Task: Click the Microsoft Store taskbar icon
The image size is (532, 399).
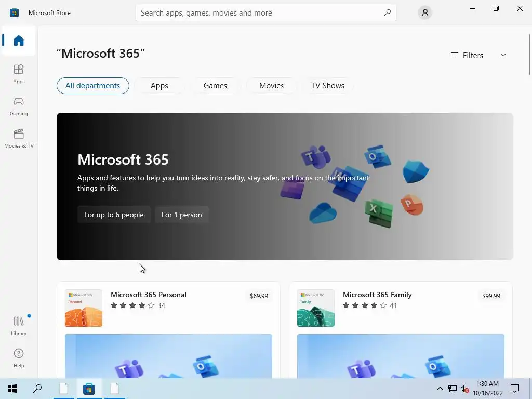Action: coord(89,389)
